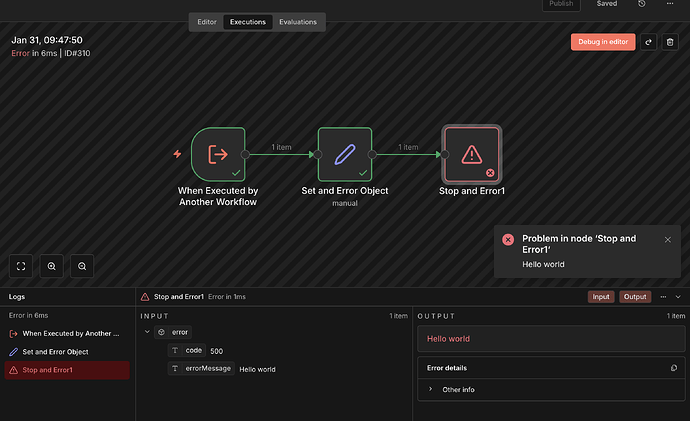Viewport: 690px width, 421px height.
Task: Select Stop and Error1 log entry
Action: tap(65, 370)
